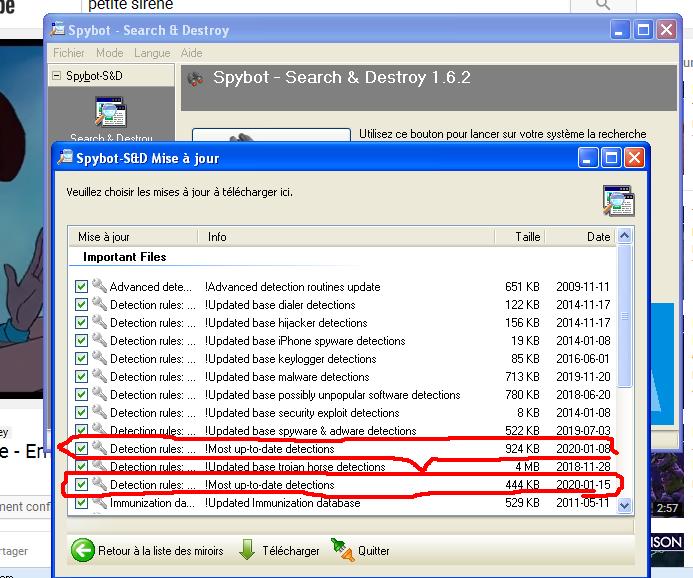Image resolution: width=693 pixels, height=578 pixels.
Task: Uncheck the Advanced detection routines update checkbox
Action: click(x=81, y=286)
